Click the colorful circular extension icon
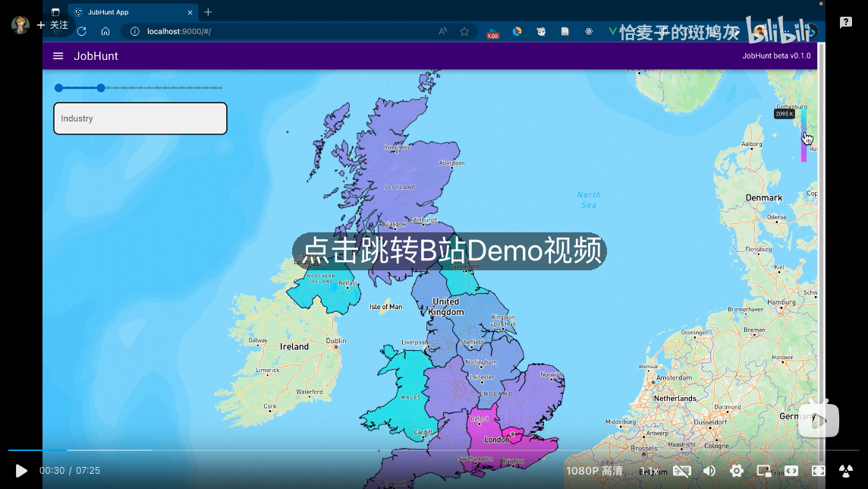 (517, 32)
